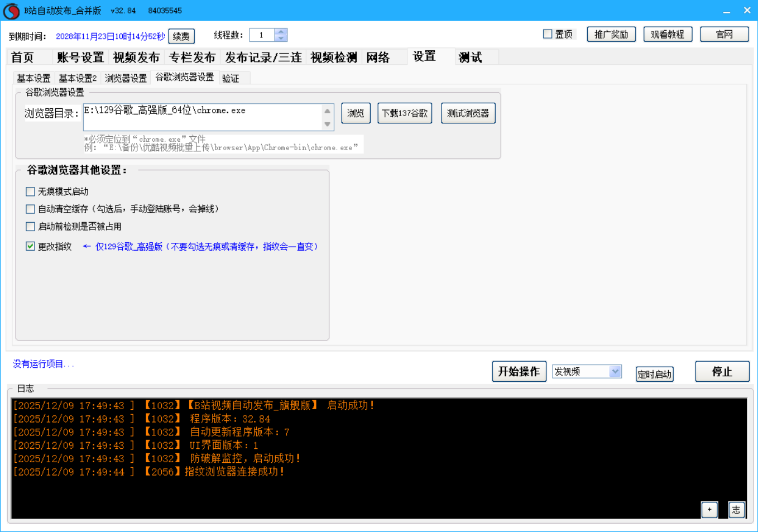The height and width of the screenshot is (532, 758).
Task: Click the plus button in log panel
Action: [709, 509]
